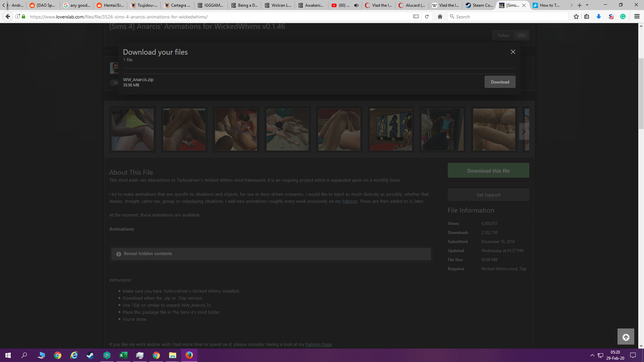Click the Follow button

coord(511,35)
